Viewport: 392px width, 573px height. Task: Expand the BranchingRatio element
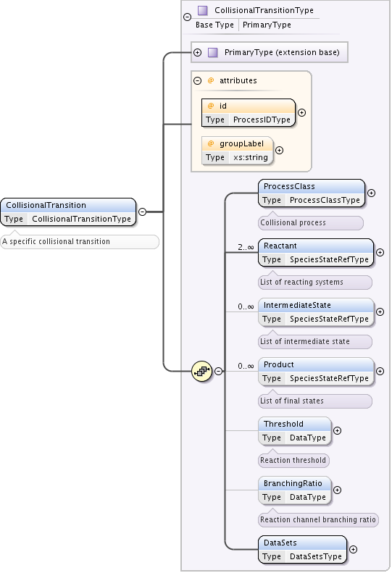pos(337,490)
